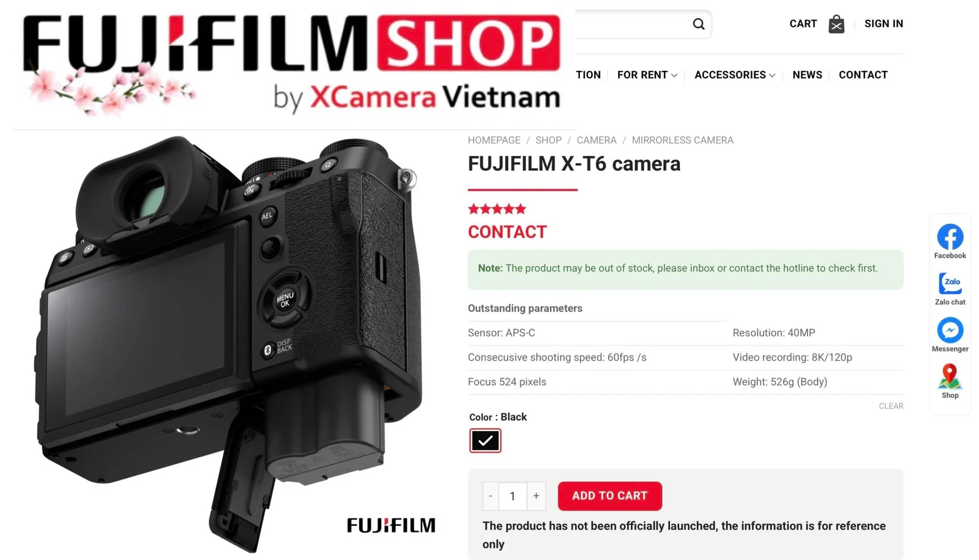Click the FUJIFILM Shop logo

(292, 64)
